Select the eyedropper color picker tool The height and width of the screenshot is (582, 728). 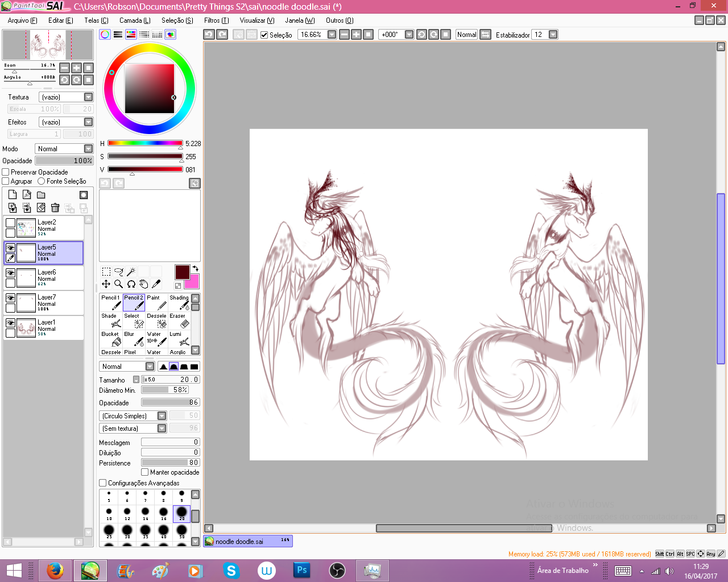[156, 284]
